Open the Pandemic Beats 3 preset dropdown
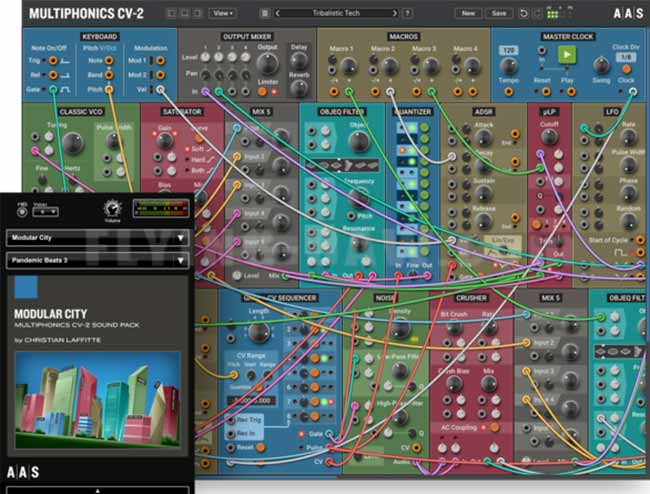650x494 pixels. tap(98, 260)
